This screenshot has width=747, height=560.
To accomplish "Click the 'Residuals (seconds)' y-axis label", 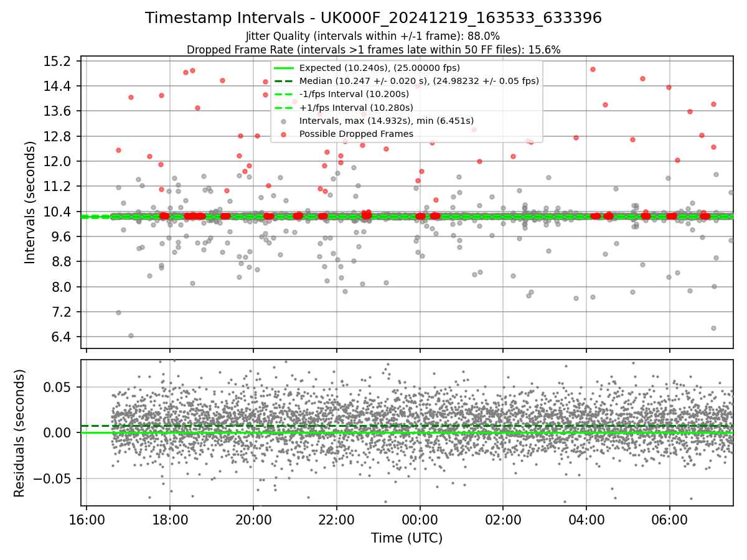I will click(x=19, y=433).
